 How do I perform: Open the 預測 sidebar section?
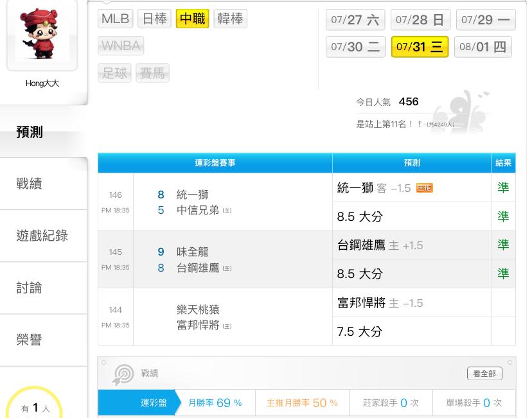coord(44,132)
